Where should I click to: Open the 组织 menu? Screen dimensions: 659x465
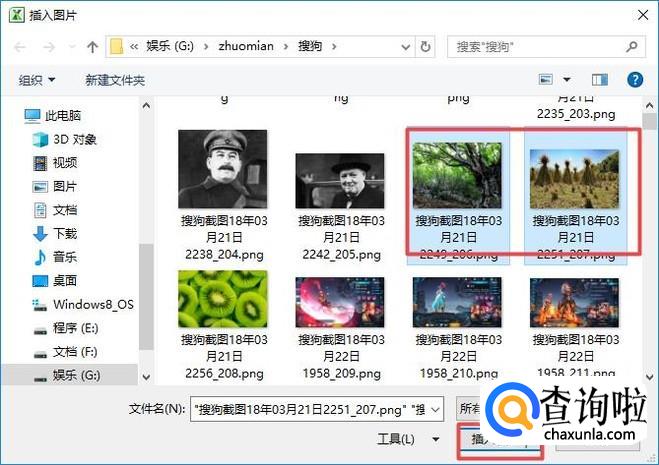coord(37,80)
